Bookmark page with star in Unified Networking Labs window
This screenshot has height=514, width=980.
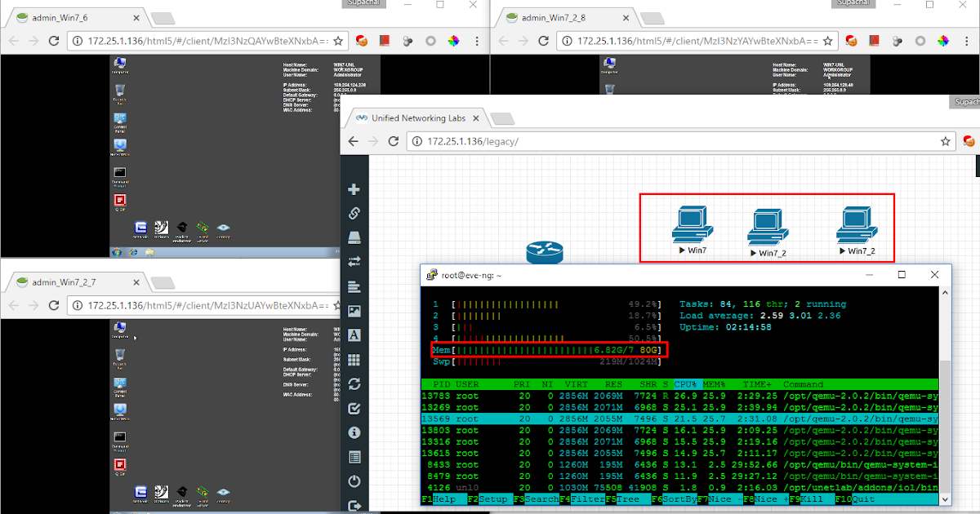(x=946, y=142)
